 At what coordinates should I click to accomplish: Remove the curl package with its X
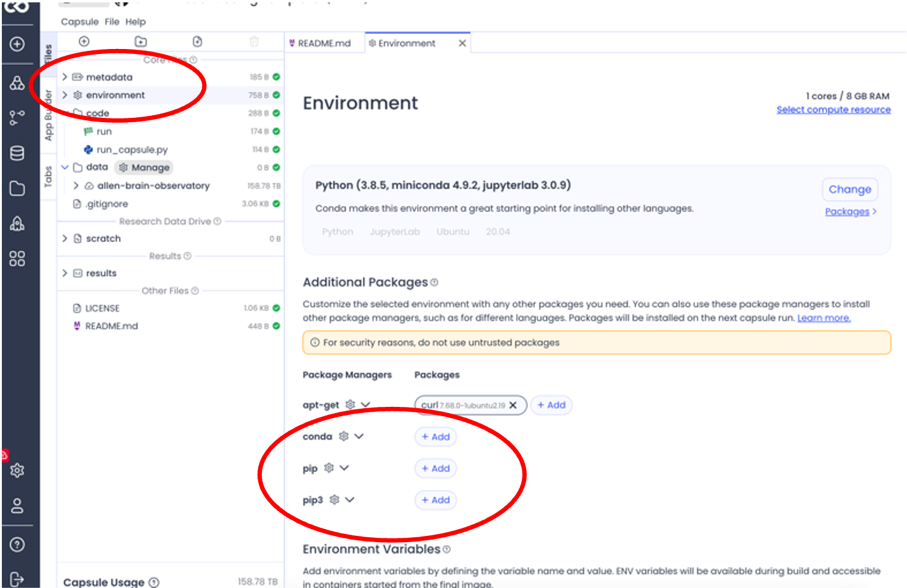click(x=513, y=405)
